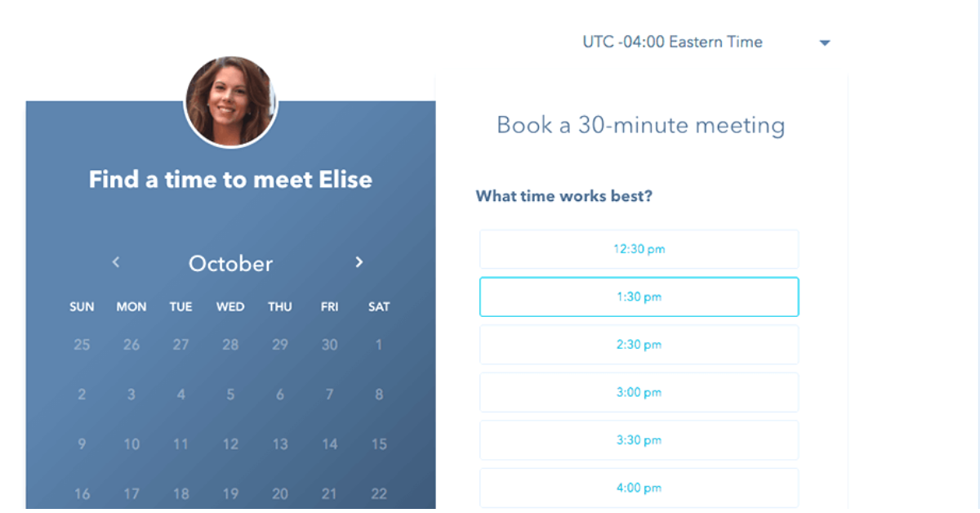Pick October 20 in the calendar
Image resolution: width=980 pixels, height=513 pixels.
point(280,493)
